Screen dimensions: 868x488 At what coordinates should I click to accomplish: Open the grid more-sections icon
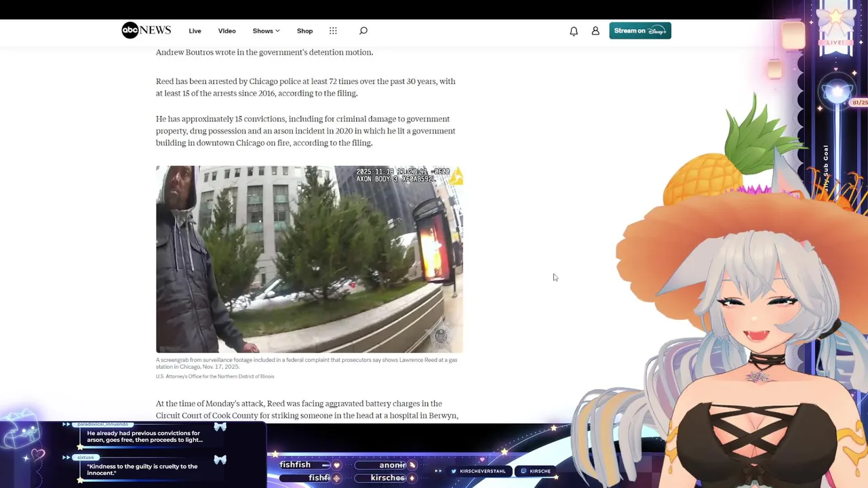click(333, 30)
